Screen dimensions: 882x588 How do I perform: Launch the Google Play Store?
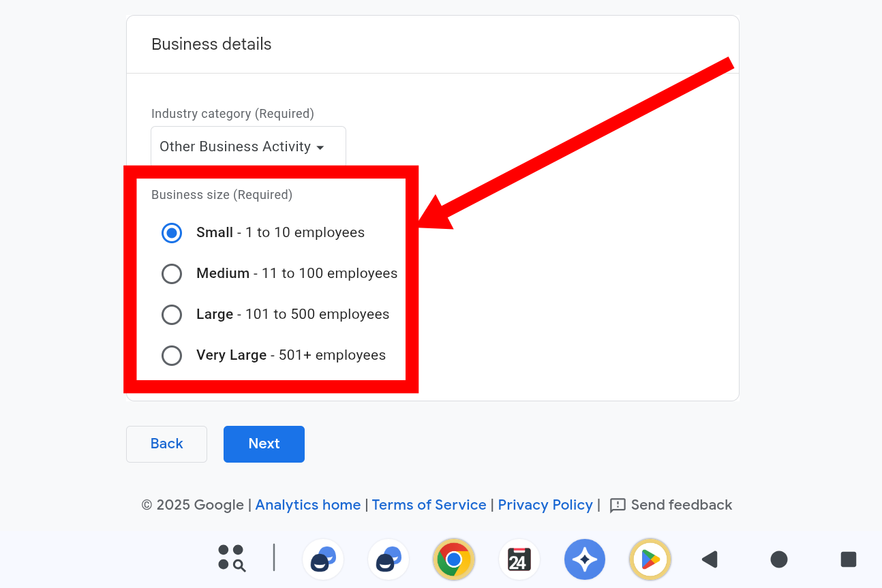(x=650, y=559)
